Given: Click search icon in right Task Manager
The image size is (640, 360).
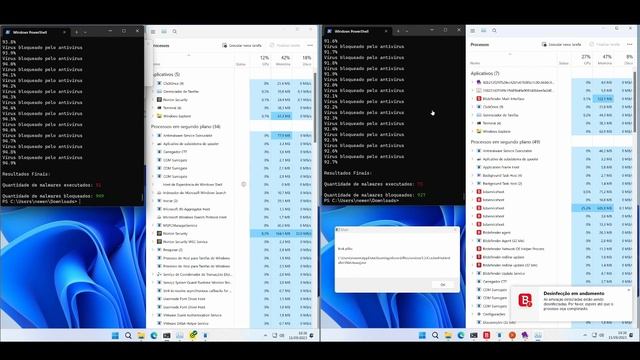Looking at the screenshot, I should pyautogui.click(x=494, y=31).
